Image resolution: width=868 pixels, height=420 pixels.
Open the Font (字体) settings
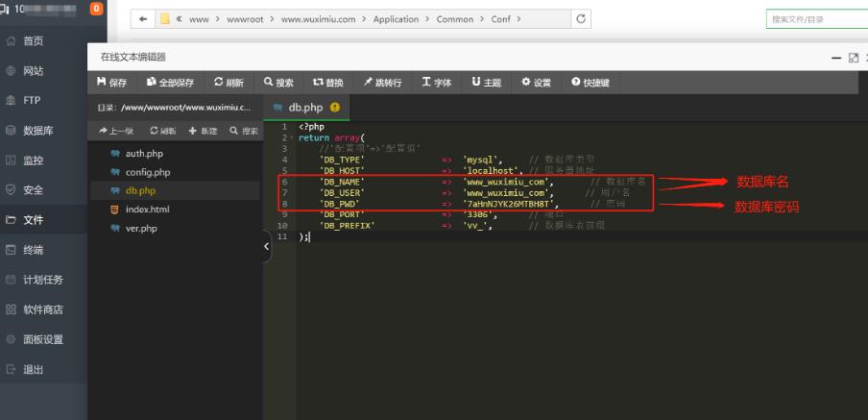(x=437, y=83)
